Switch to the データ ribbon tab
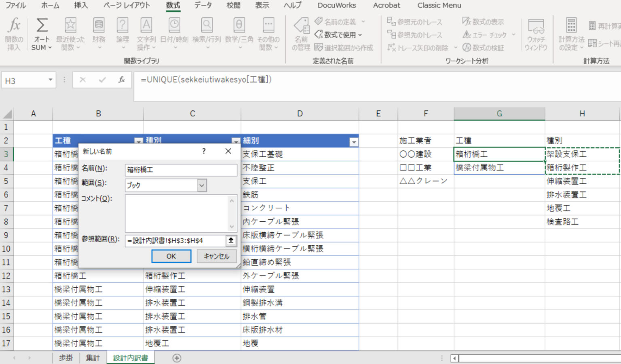621x364 pixels. pos(203,5)
